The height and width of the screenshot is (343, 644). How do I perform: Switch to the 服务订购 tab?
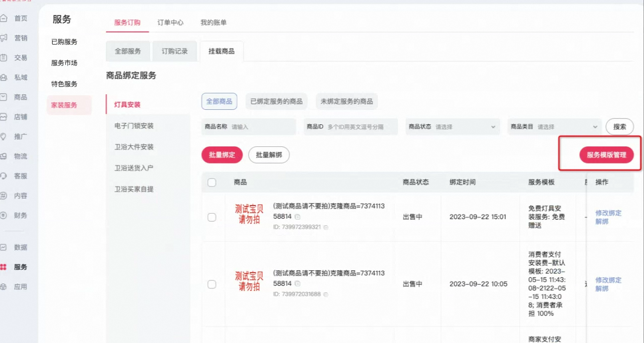click(127, 23)
